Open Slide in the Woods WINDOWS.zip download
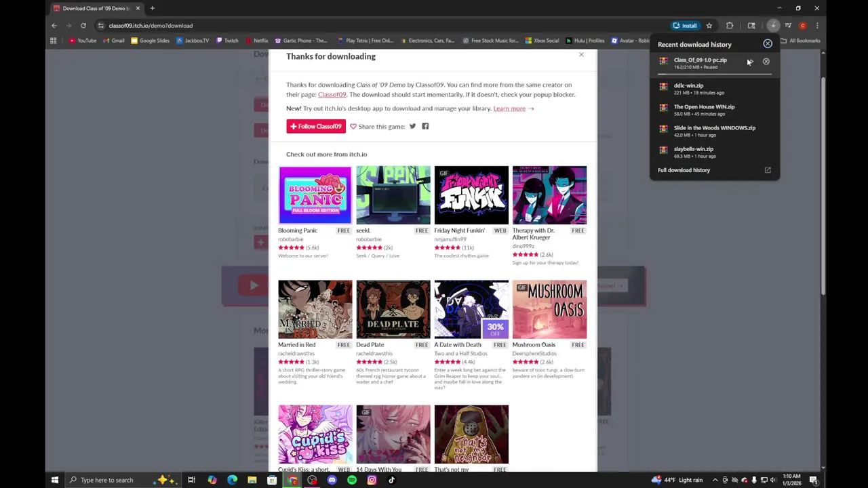This screenshot has height=488, width=868. (714, 131)
